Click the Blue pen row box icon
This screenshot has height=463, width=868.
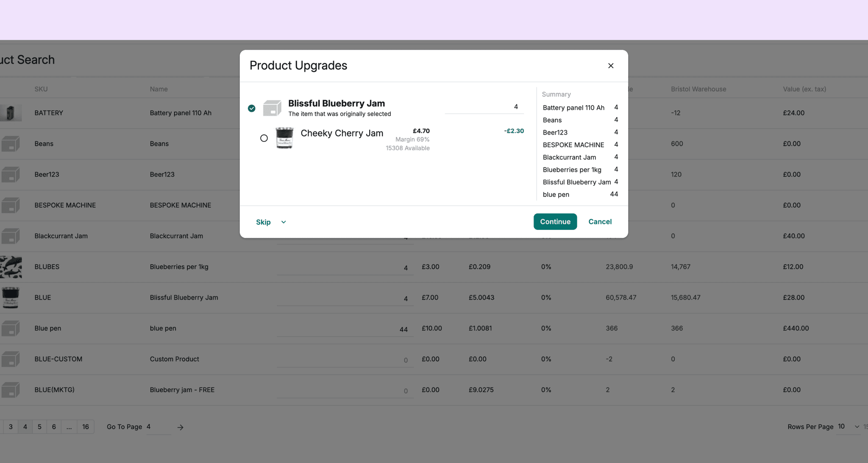[11, 329]
